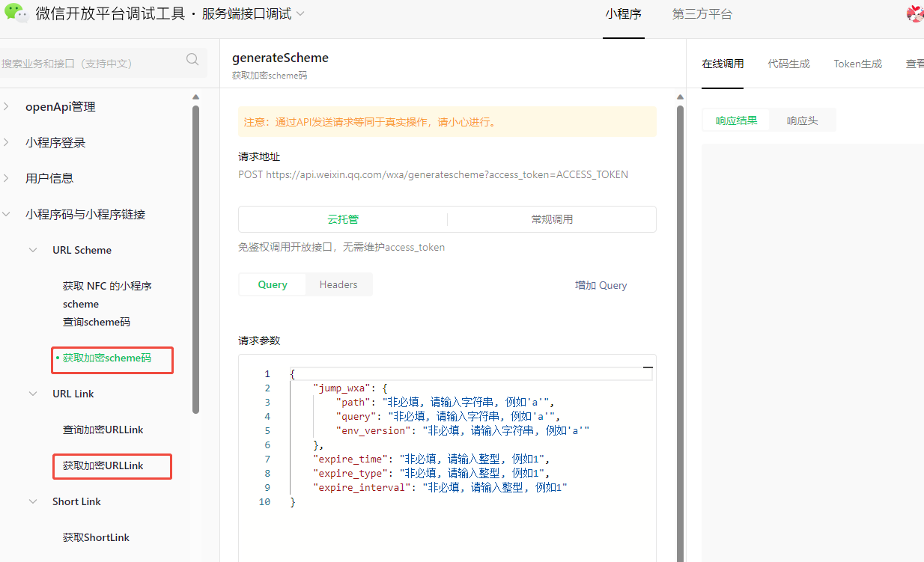Open the user avatar at top right
924x562 pixels.
click(915, 13)
